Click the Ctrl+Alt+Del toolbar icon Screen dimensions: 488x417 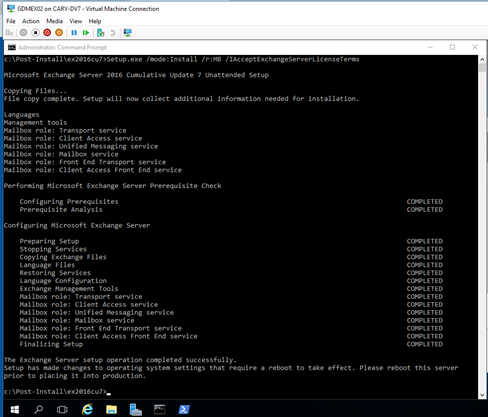9,33
